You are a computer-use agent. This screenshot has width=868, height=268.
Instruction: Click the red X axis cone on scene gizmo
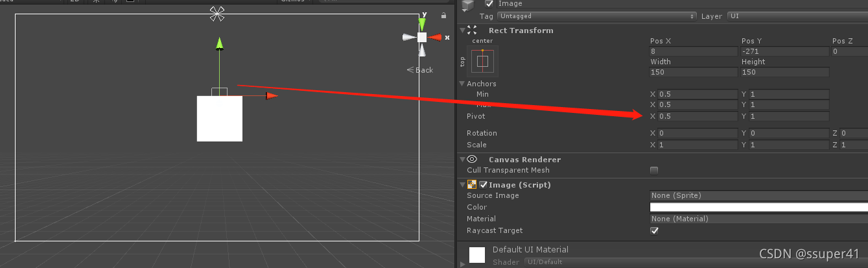click(436, 38)
